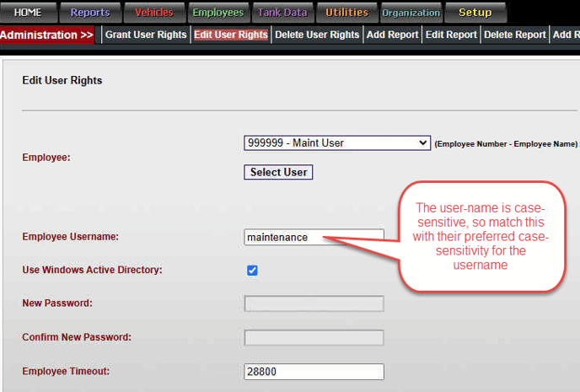Open the Tank Data menu tab
580x392 pixels.
pyautogui.click(x=282, y=12)
